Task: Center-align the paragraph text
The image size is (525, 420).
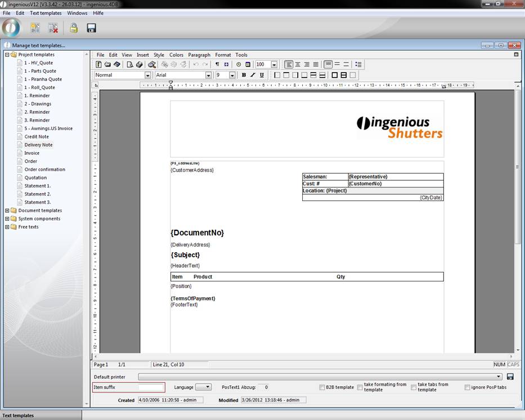Action: click(x=298, y=65)
